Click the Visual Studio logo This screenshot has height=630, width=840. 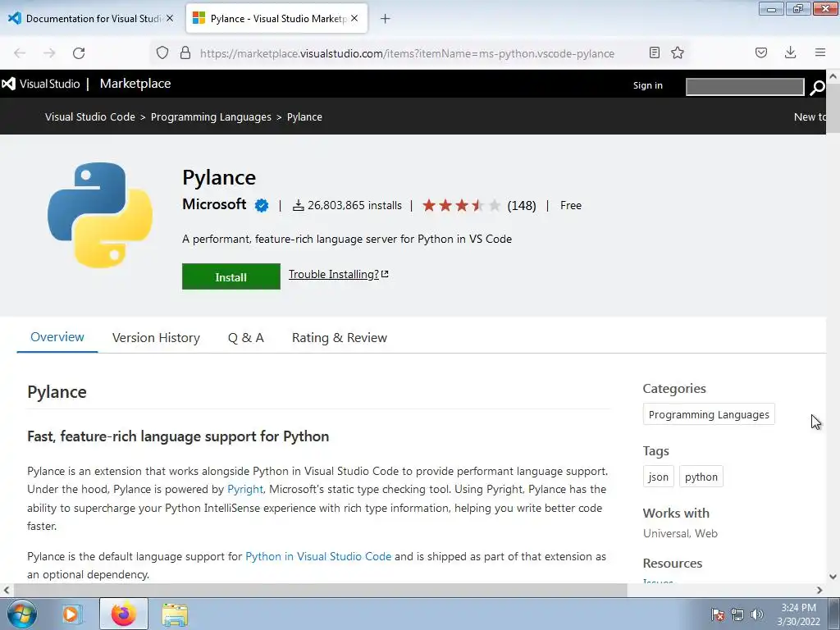pyautogui.click(x=41, y=84)
